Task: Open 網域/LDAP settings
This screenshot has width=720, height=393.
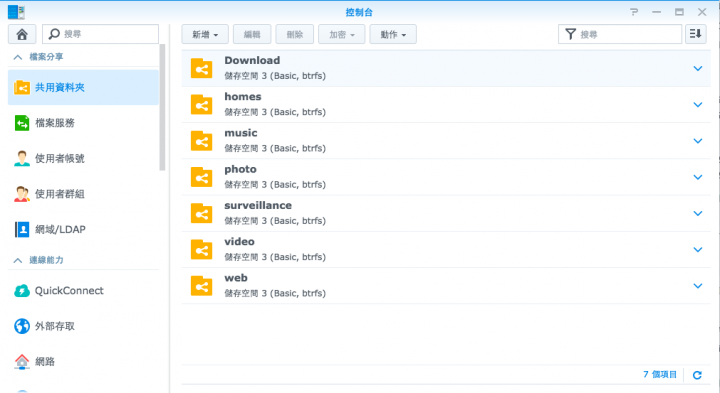Action: click(x=83, y=229)
